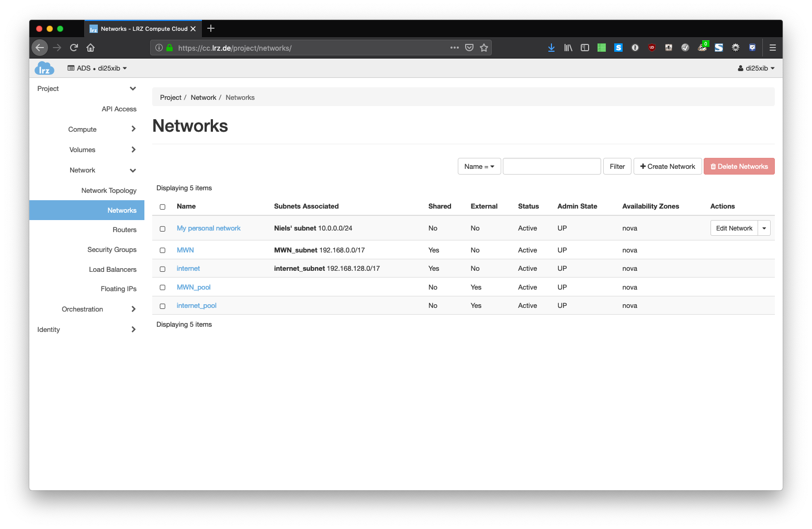This screenshot has height=529, width=812.
Task: Open the Firefox hamburger menu
Action: click(772, 48)
